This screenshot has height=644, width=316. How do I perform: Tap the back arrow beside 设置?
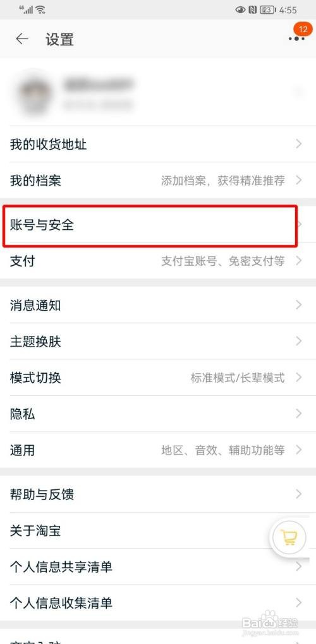21,39
